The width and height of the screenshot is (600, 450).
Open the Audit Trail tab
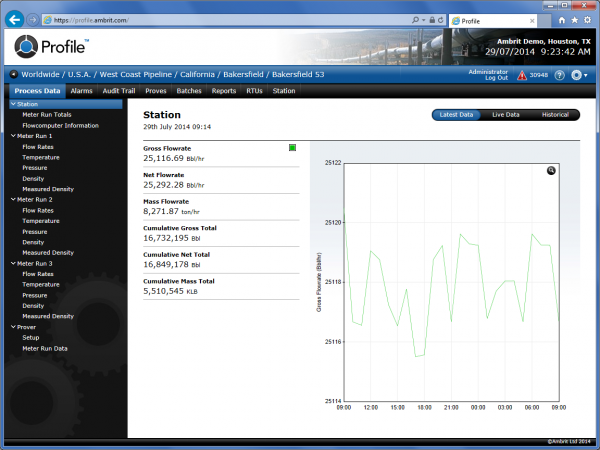pos(119,91)
